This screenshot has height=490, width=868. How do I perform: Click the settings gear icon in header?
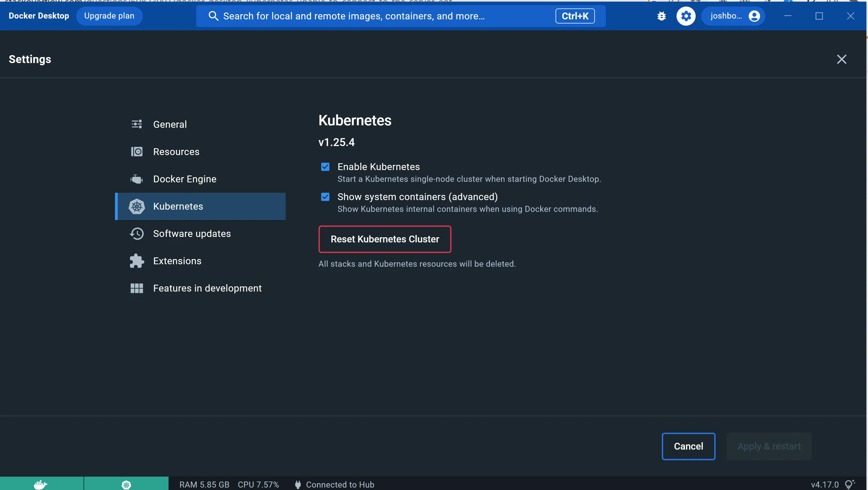(x=686, y=16)
